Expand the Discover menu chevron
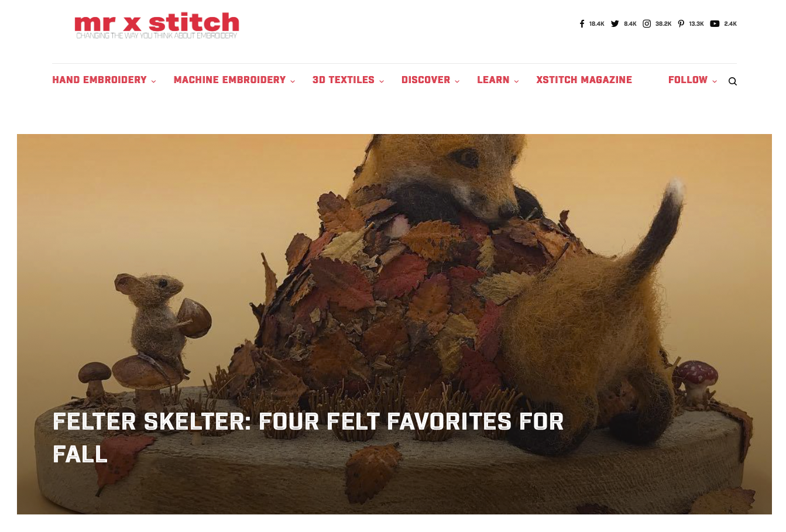Image resolution: width=786 pixels, height=532 pixels. (457, 81)
